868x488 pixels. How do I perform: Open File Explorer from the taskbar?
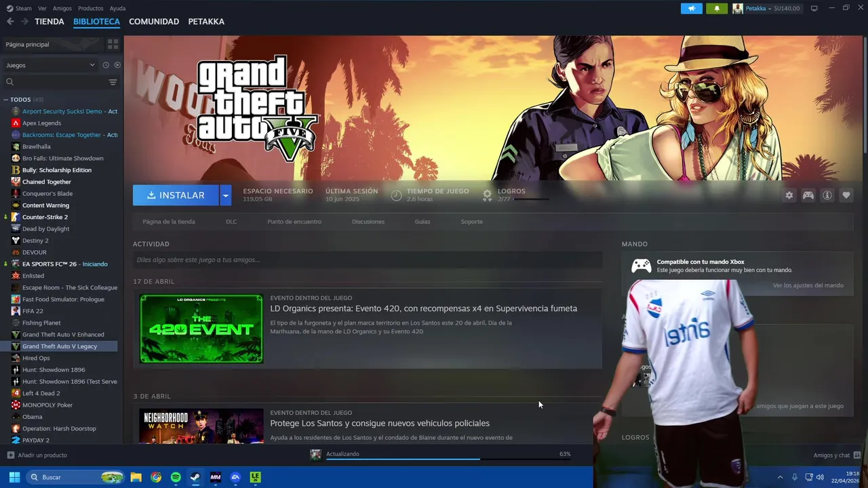(x=136, y=477)
